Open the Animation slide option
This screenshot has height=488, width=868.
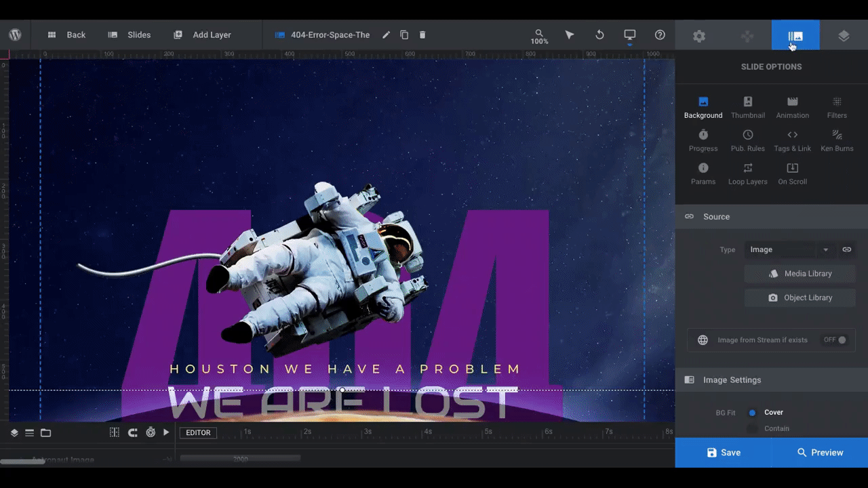(793, 107)
